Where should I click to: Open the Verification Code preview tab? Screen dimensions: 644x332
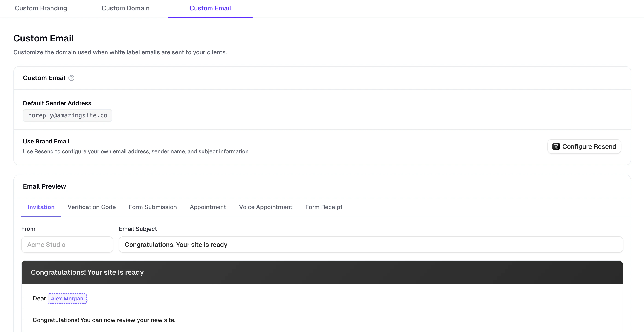tap(92, 207)
